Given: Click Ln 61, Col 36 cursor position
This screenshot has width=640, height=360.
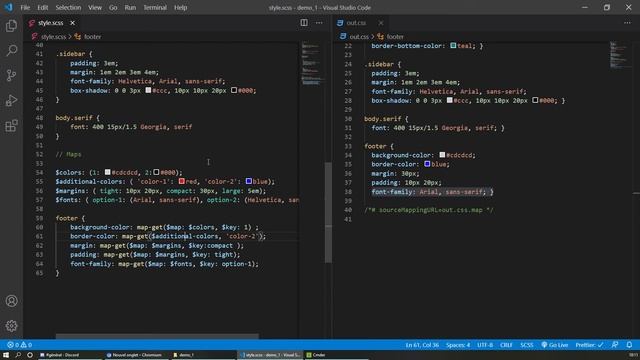Looking at the screenshot, I should pyautogui.click(x=422, y=345).
